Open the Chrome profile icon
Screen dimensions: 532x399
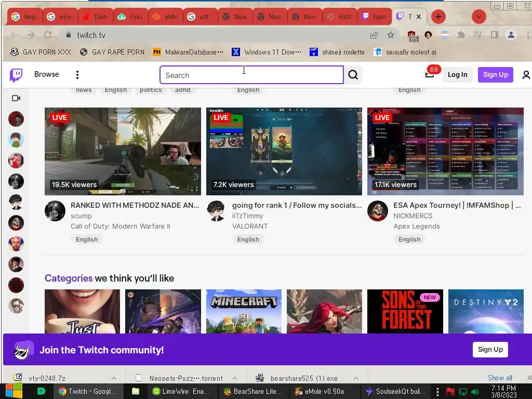click(511, 35)
